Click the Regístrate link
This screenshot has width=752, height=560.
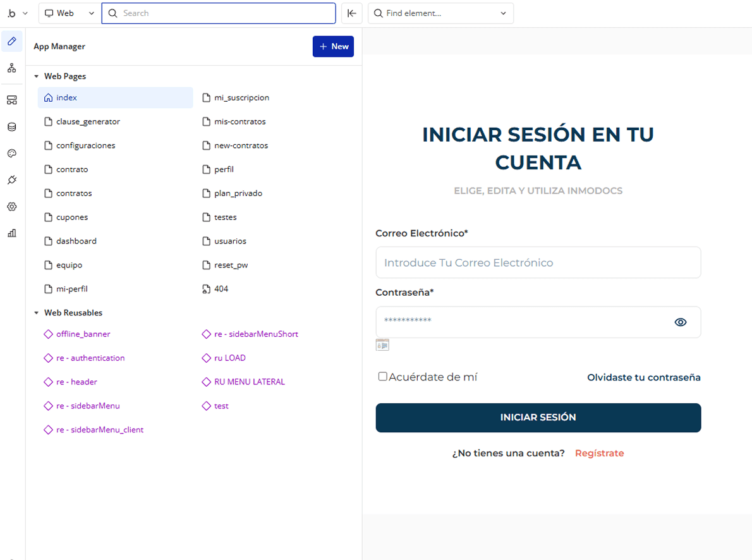(x=600, y=453)
